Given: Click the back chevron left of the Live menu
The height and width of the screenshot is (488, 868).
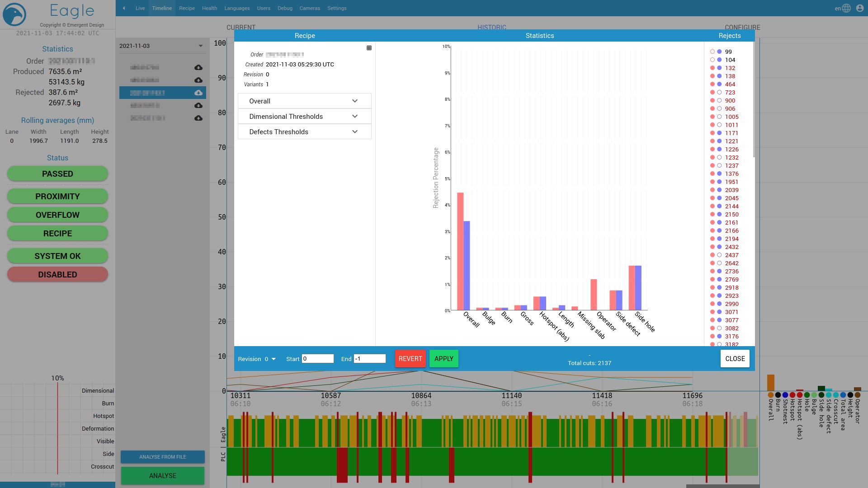Looking at the screenshot, I should pyautogui.click(x=124, y=8).
